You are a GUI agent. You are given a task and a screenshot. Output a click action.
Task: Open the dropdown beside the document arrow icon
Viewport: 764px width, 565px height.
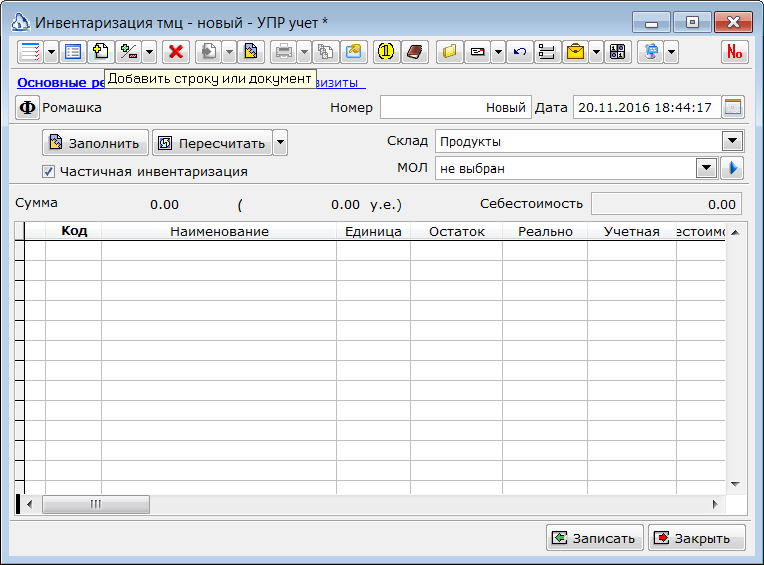(x=229, y=52)
